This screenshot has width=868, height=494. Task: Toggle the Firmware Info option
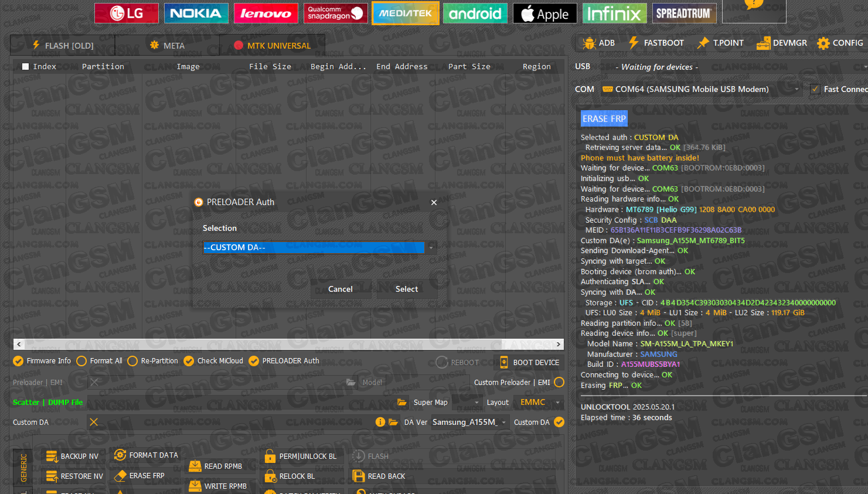(18, 361)
